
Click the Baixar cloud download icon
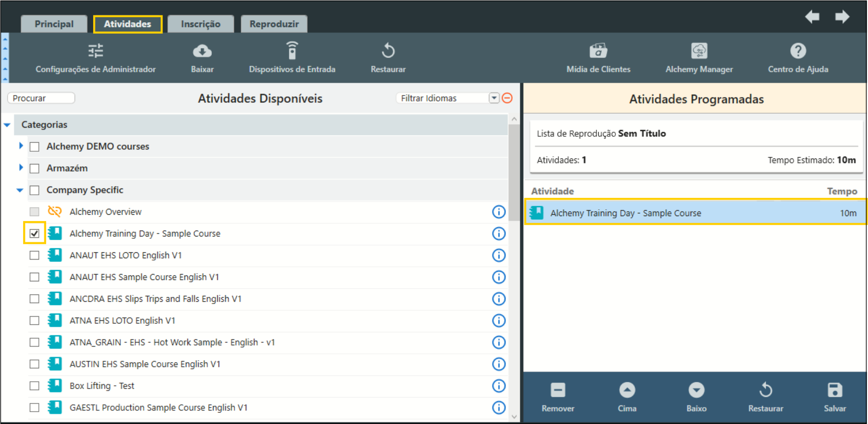(x=202, y=51)
